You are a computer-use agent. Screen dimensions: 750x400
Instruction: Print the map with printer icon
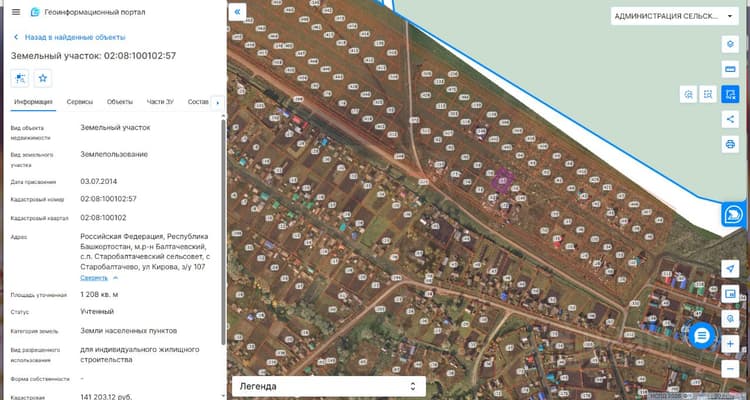pos(730,144)
